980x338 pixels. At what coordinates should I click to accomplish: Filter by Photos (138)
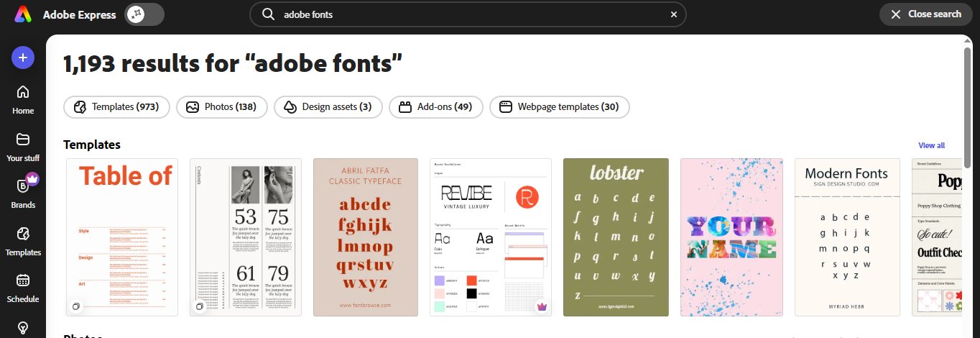(222, 107)
